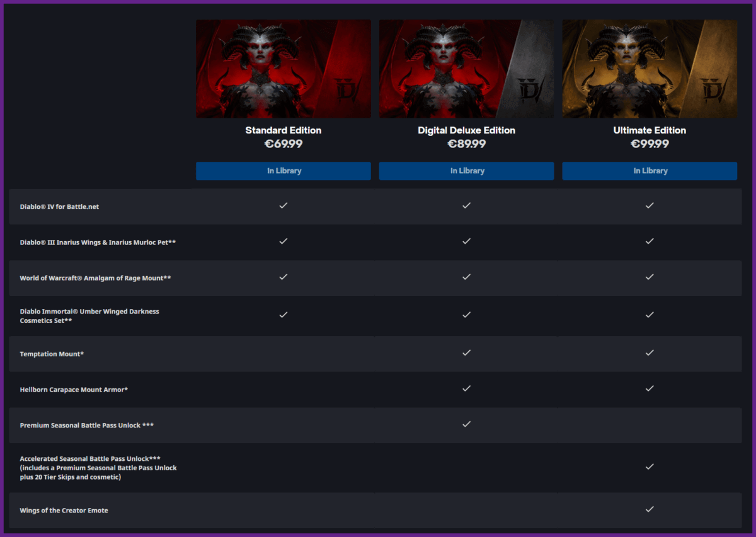Click the Ultimate Edition In Library button
Image resolution: width=756 pixels, height=537 pixels.
650,171
